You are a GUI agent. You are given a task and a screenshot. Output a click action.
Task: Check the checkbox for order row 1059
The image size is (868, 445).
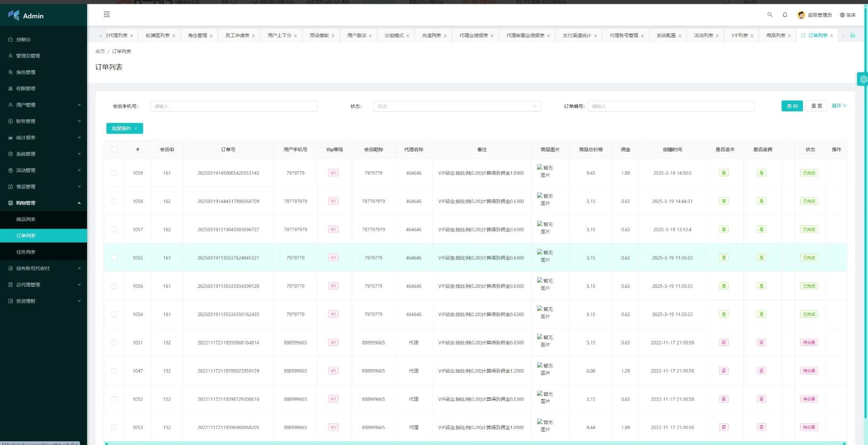tap(114, 173)
